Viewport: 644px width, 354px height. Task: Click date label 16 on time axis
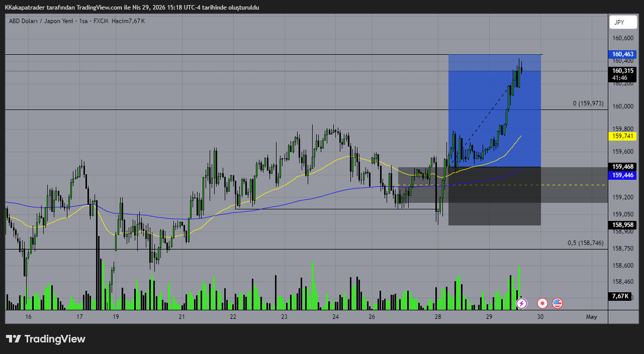click(x=28, y=317)
